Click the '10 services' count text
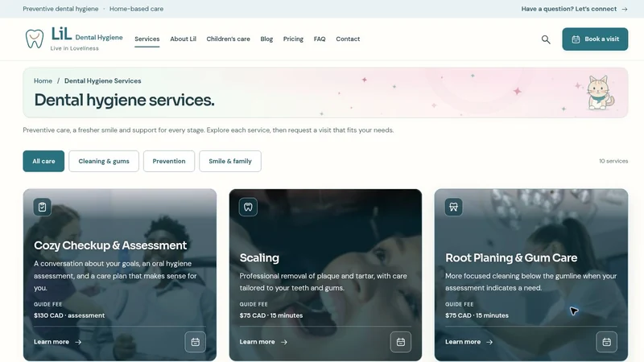The width and height of the screenshot is (644, 362). tap(613, 162)
